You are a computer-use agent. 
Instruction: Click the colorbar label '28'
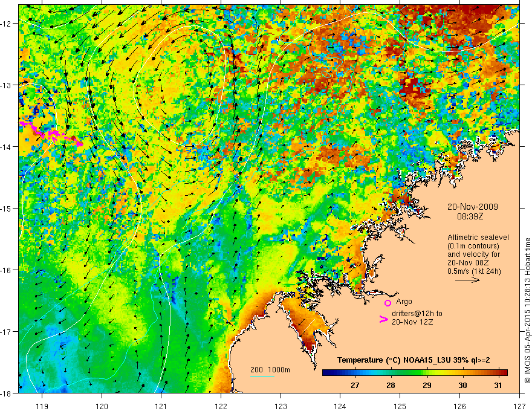[391, 385]
